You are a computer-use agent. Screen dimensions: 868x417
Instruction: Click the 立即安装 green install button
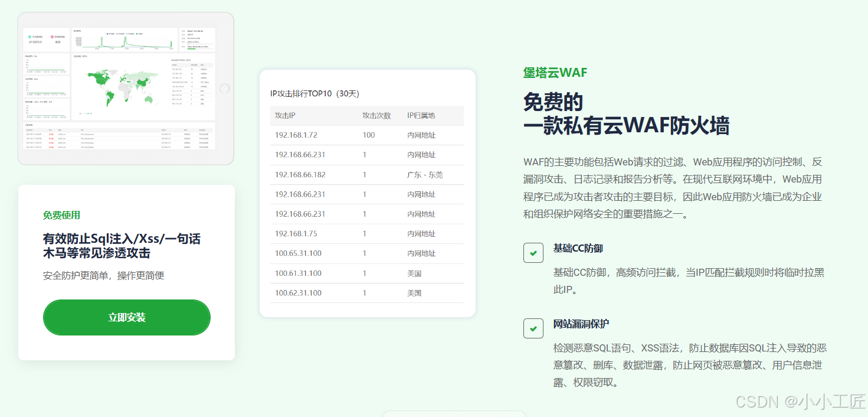(127, 317)
